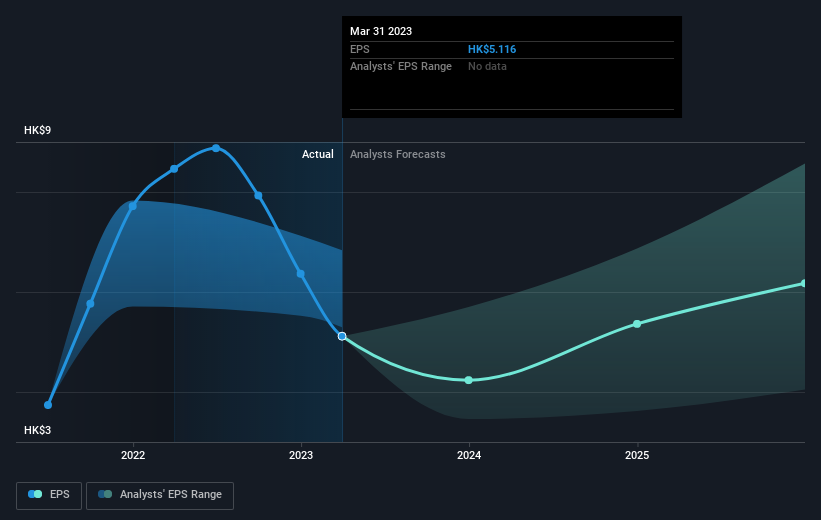Screen dimensions: 821x520
Task: Click the Actual label
Action: 317,154
